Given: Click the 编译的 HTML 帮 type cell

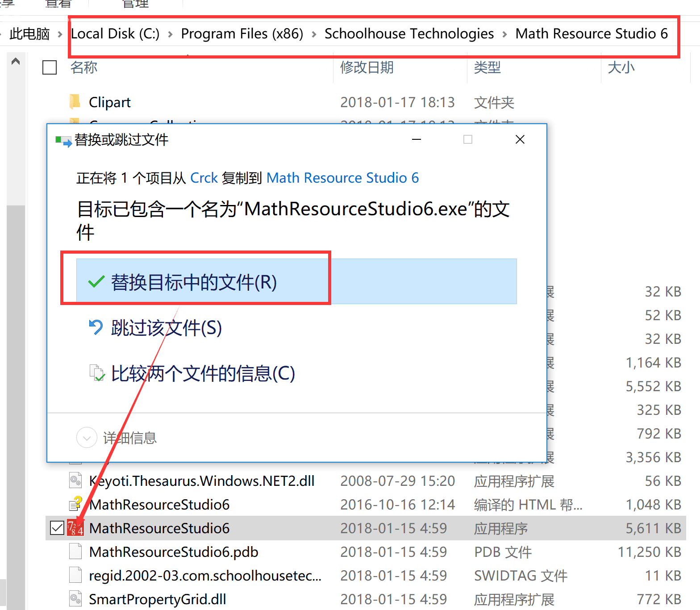Looking at the screenshot, I should (528, 505).
